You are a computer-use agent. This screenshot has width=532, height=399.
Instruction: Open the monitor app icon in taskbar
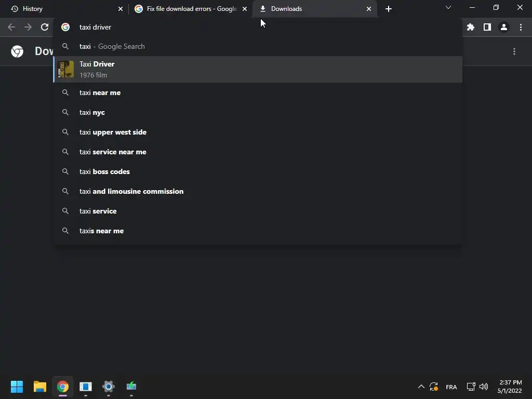(131, 386)
